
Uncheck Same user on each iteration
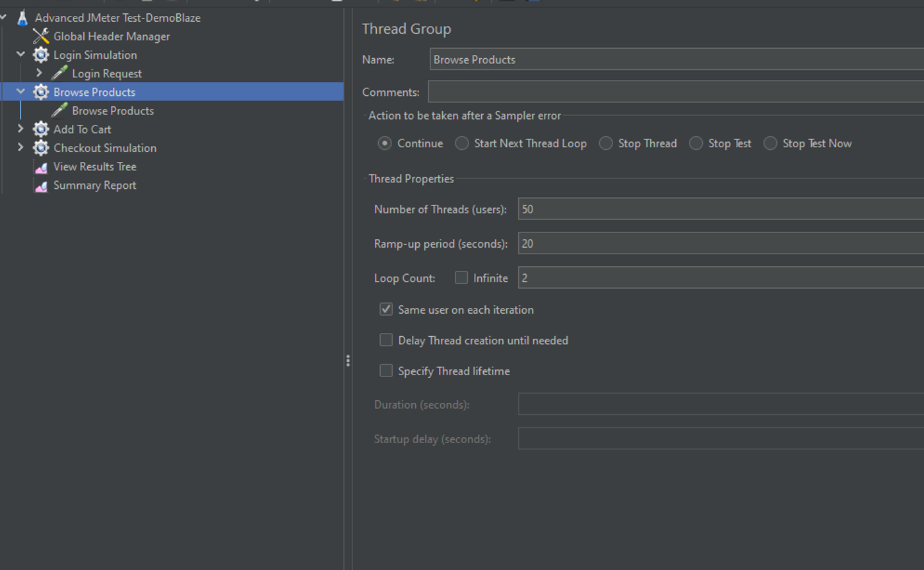(x=386, y=309)
